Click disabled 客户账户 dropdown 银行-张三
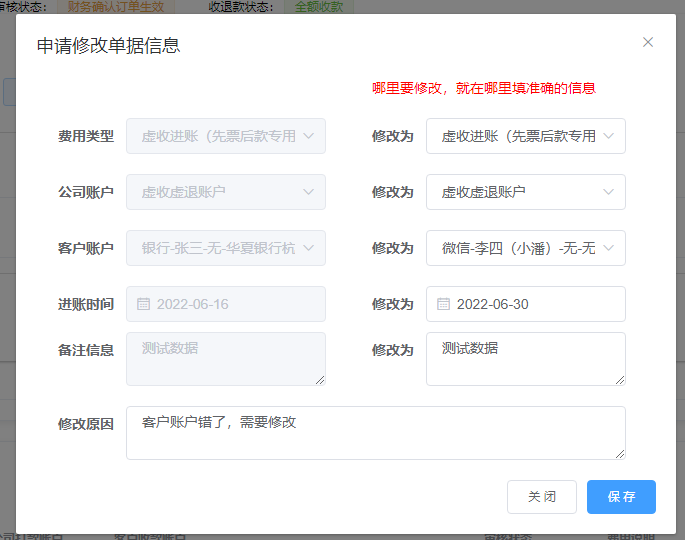The image size is (685, 540). [x=225, y=248]
